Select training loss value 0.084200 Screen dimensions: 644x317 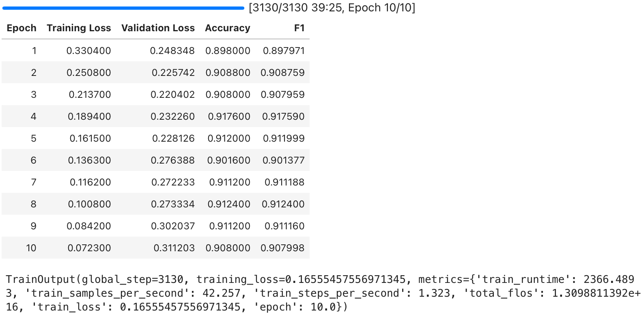pos(88,226)
